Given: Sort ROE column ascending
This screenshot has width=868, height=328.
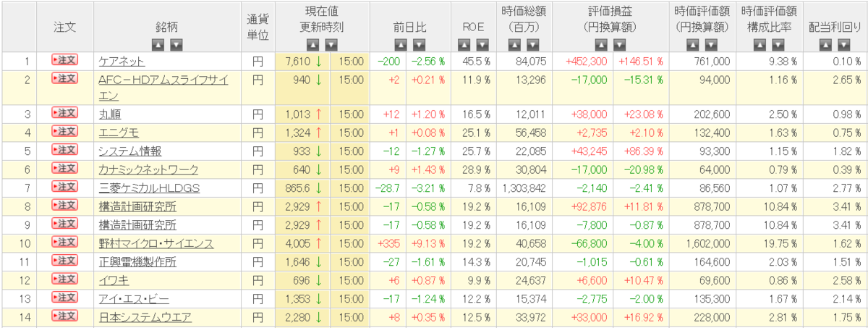Looking at the screenshot, I should pyautogui.click(x=464, y=45).
